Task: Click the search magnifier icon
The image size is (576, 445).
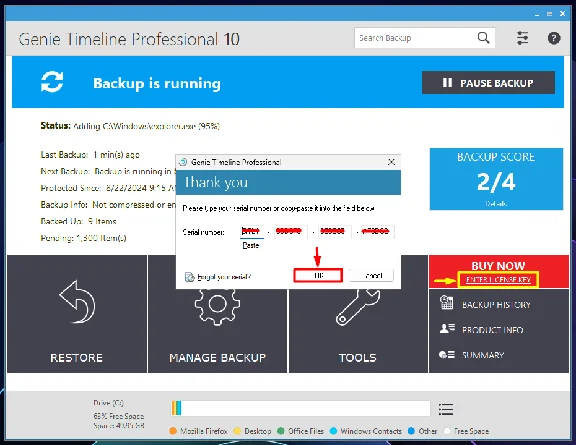Action: 483,38
